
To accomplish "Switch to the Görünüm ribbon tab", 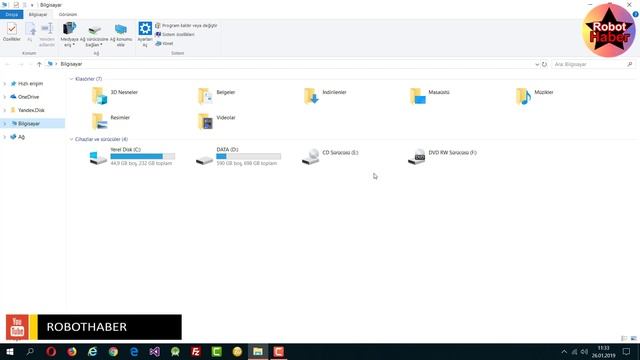I will [68, 14].
